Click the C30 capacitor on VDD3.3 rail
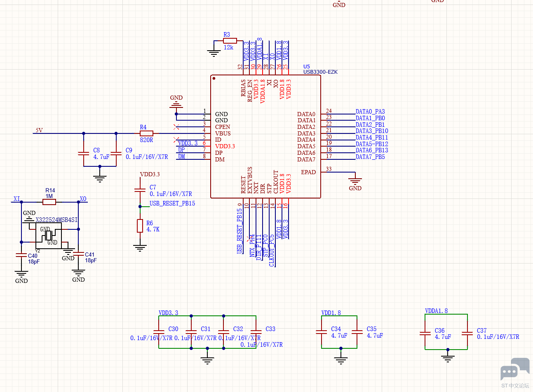Screen dimensions: 533x392 [159, 331]
